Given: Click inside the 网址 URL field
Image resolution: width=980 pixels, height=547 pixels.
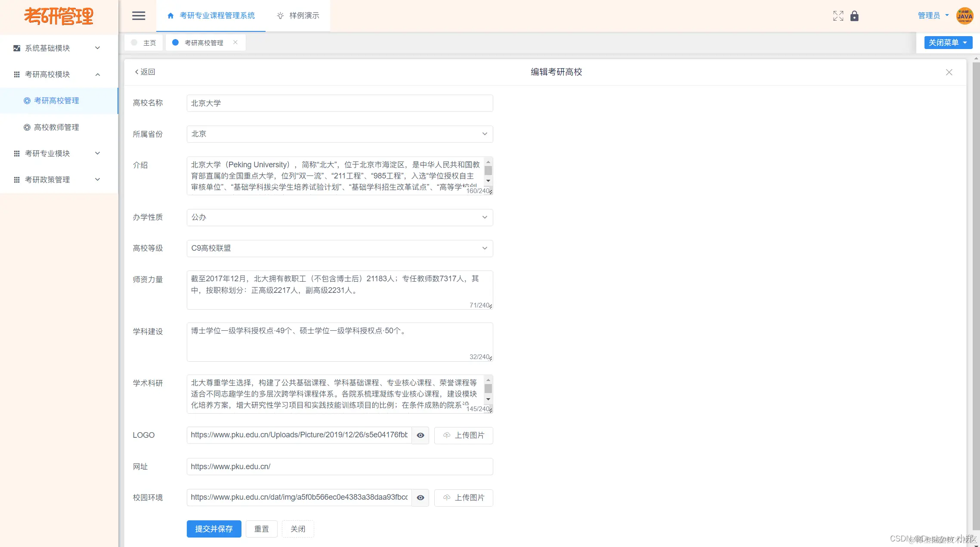Looking at the screenshot, I should (340, 467).
